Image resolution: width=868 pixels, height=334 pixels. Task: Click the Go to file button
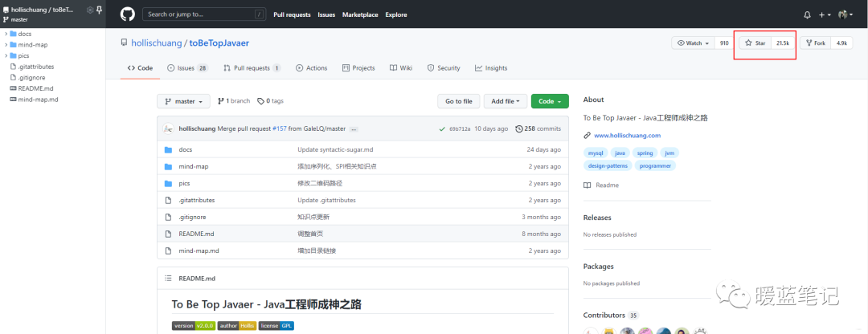(x=459, y=101)
